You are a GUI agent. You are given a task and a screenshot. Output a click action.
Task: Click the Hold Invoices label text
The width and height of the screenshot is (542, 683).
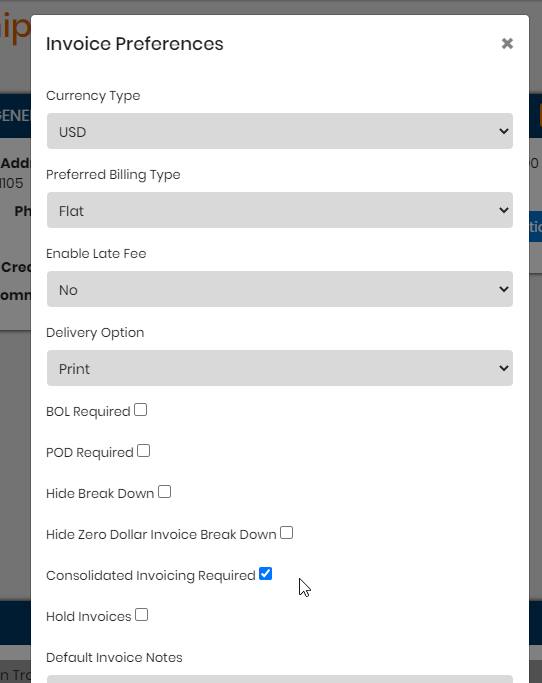[88, 617]
